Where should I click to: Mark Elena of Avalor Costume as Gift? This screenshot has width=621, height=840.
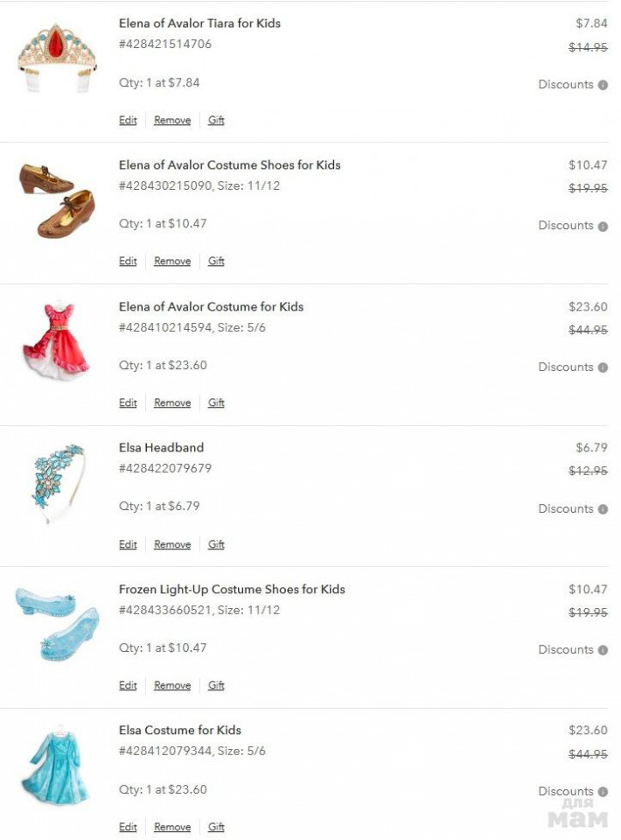(x=216, y=403)
